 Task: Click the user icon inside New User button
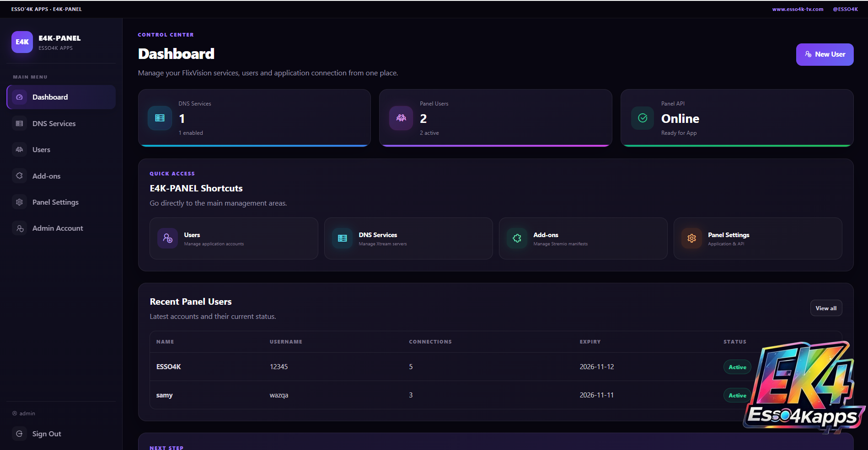pos(808,54)
